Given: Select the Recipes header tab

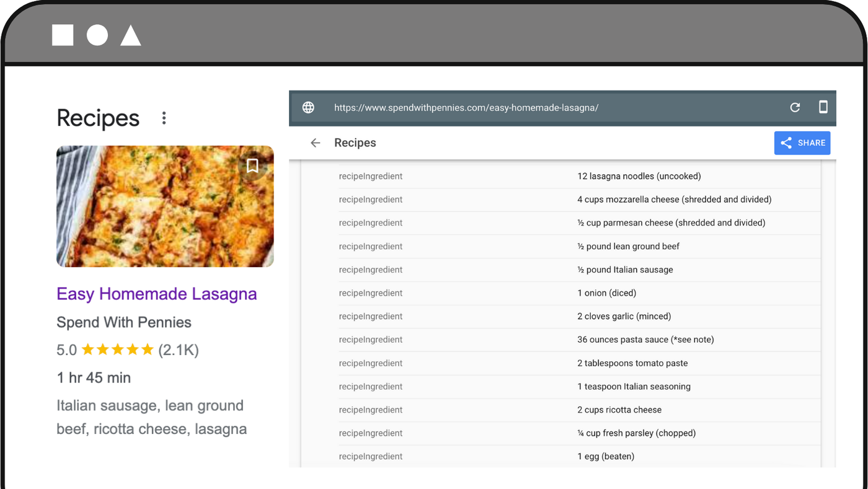Looking at the screenshot, I should pyautogui.click(x=355, y=143).
